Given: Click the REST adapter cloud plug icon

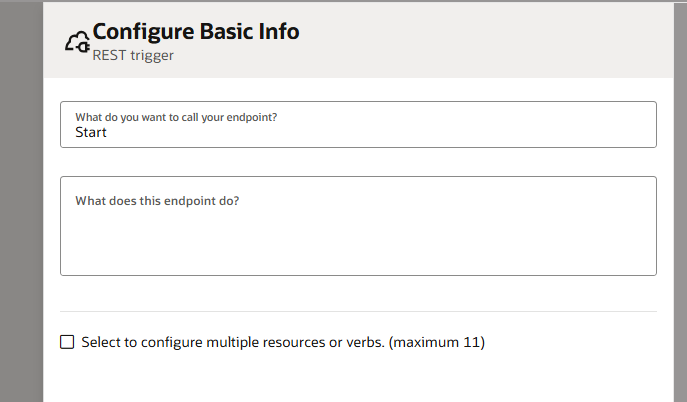Looking at the screenshot, I should [78, 42].
